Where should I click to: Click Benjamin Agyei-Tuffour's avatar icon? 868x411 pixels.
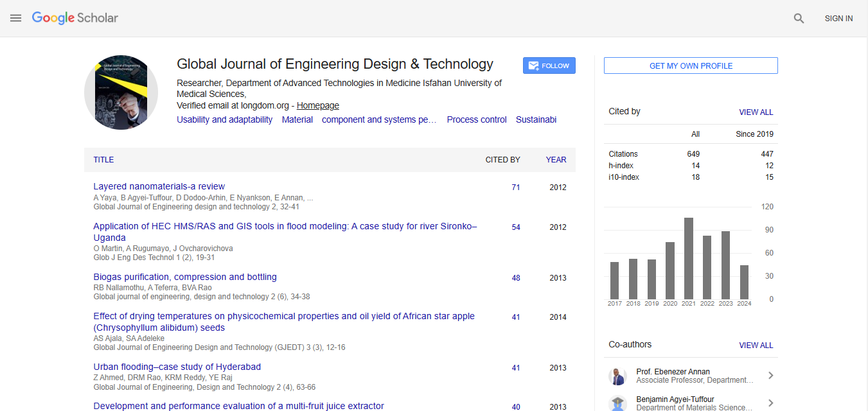click(x=618, y=403)
